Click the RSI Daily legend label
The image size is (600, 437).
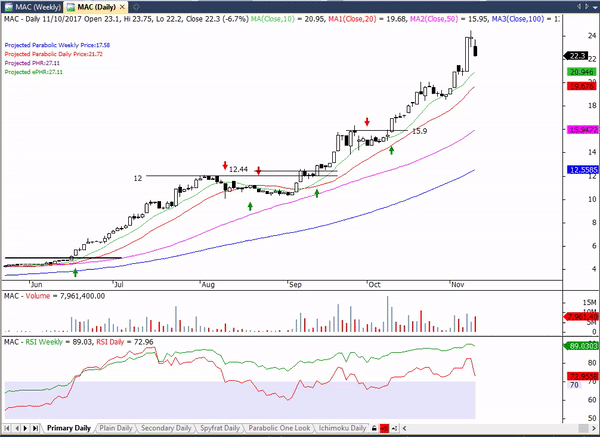(x=110, y=342)
